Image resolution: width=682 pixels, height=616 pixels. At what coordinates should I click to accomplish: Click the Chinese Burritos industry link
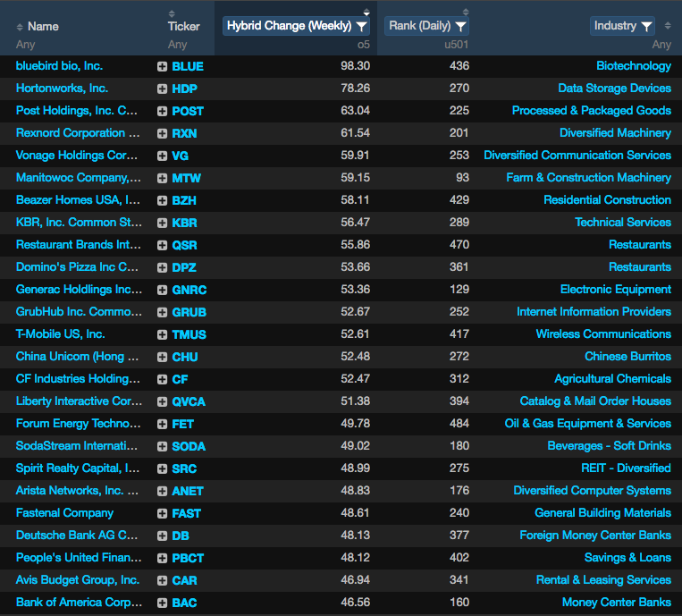coord(628,357)
